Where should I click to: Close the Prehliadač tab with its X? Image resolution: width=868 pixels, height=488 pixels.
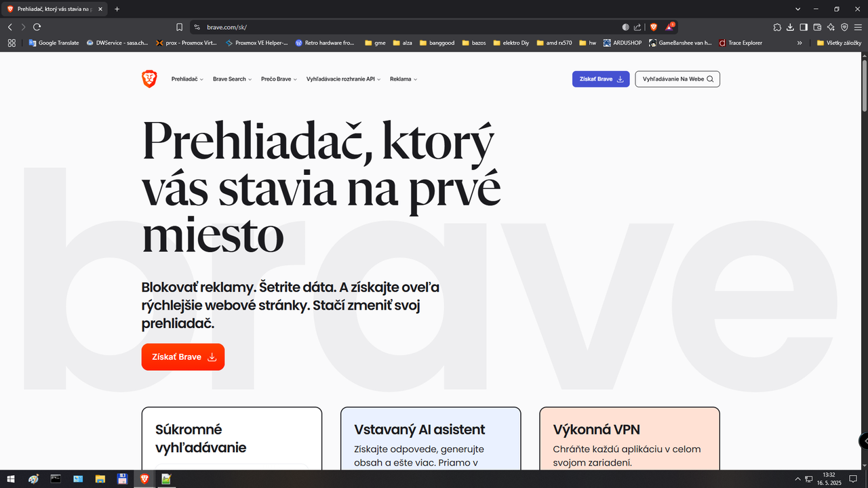99,9
